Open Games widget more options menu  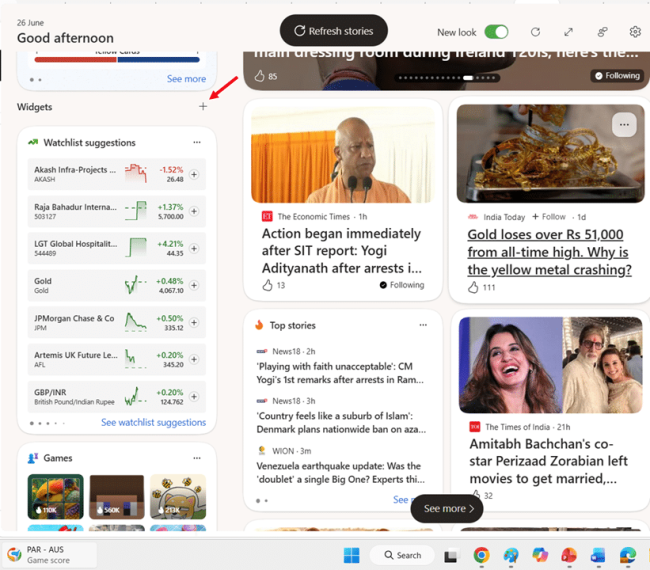coord(197,458)
